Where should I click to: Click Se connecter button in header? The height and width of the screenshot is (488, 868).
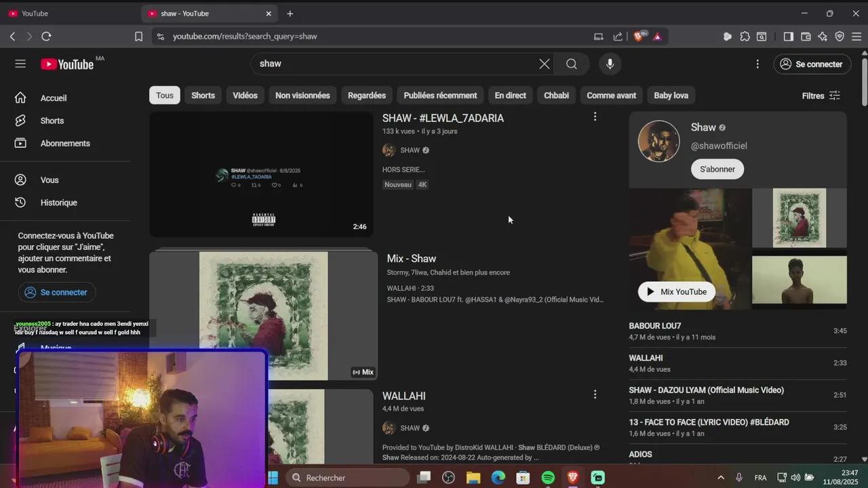pyautogui.click(x=812, y=64)
